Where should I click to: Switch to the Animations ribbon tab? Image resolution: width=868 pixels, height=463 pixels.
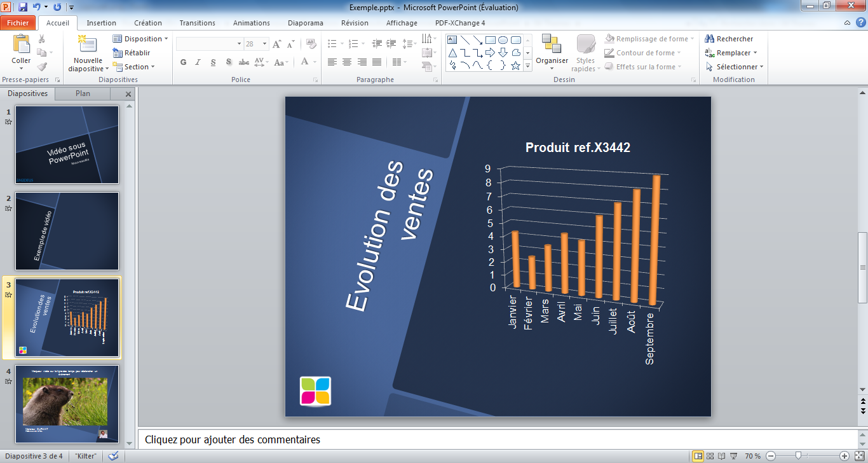point(251,23)
